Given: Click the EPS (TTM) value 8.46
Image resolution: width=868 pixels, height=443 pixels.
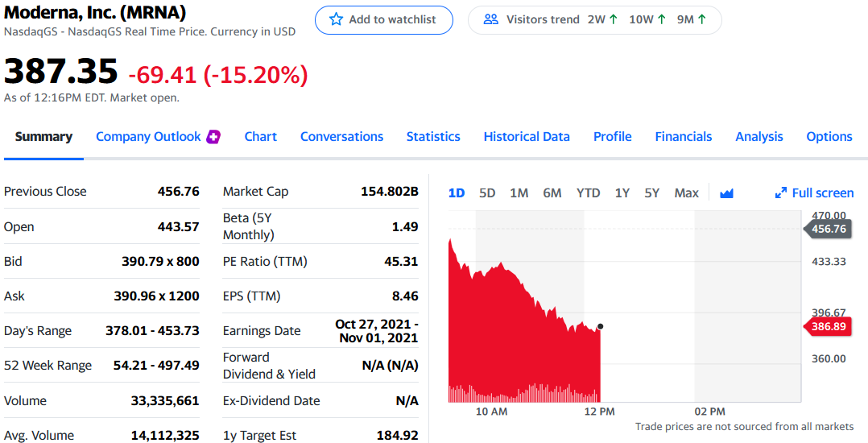Looking at the screenshot, I should pyautogui.click(x=405, y=296).
